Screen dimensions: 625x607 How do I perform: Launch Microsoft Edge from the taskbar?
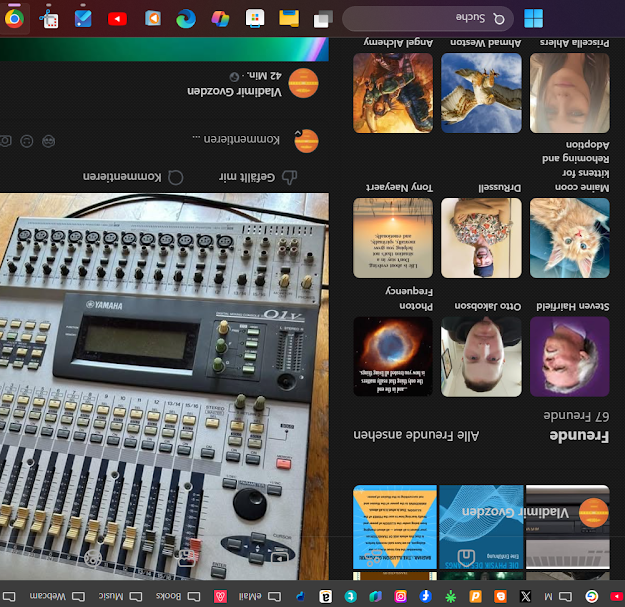[x=186, y=19]
